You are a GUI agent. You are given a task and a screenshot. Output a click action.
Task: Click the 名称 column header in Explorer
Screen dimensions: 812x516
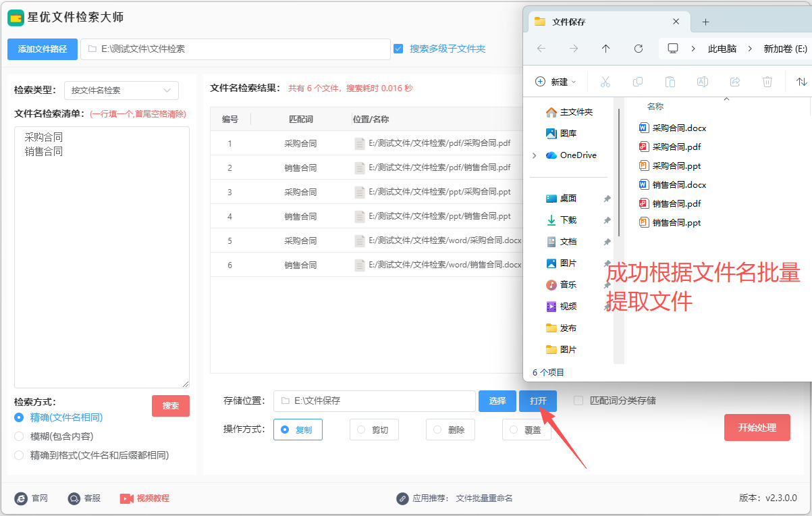coord(655,107)
